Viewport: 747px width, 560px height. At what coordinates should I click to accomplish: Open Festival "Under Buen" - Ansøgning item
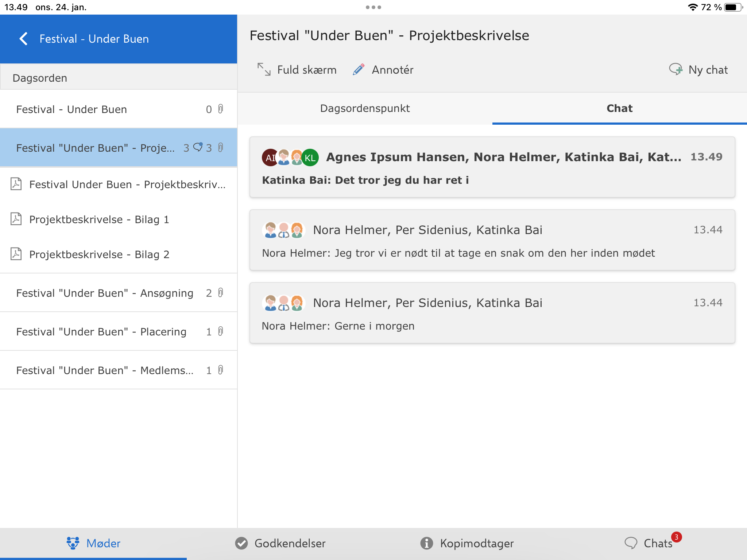click(119, 293)
